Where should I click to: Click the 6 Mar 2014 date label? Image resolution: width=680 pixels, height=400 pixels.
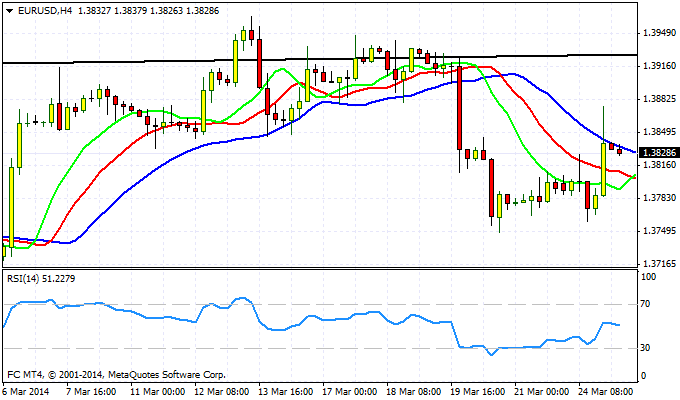(x=26, y=392)
